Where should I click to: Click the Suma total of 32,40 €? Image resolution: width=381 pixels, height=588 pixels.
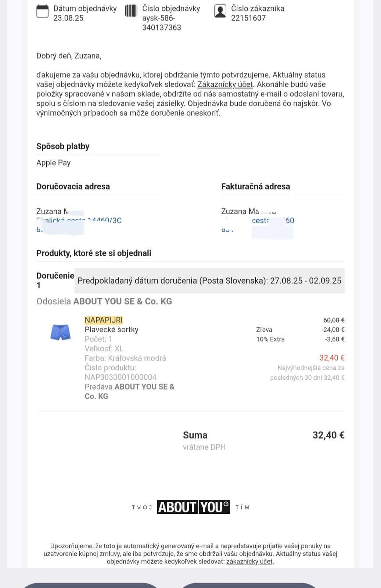(x=328, y=435)
